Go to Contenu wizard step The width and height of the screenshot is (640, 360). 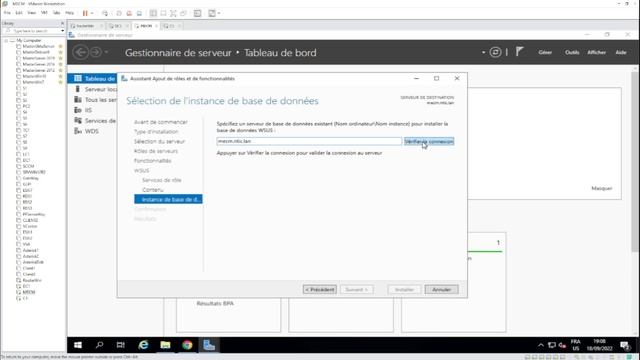[x=152, y=190]
